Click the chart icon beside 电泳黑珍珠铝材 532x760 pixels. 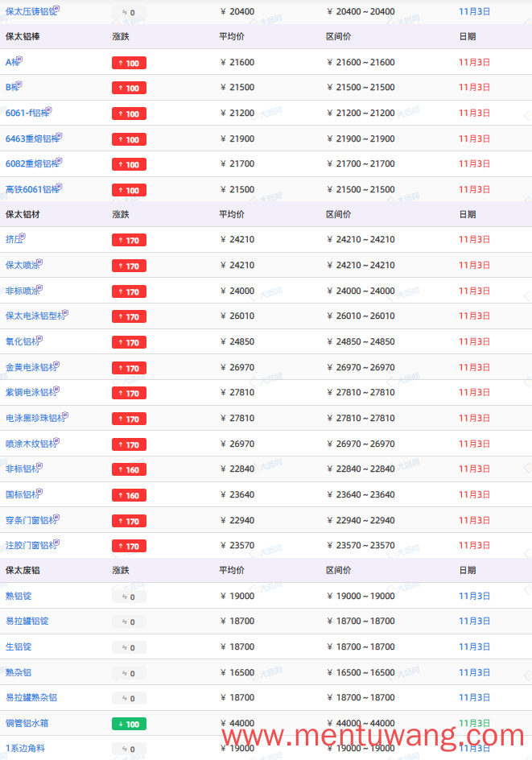click(65, 415)
